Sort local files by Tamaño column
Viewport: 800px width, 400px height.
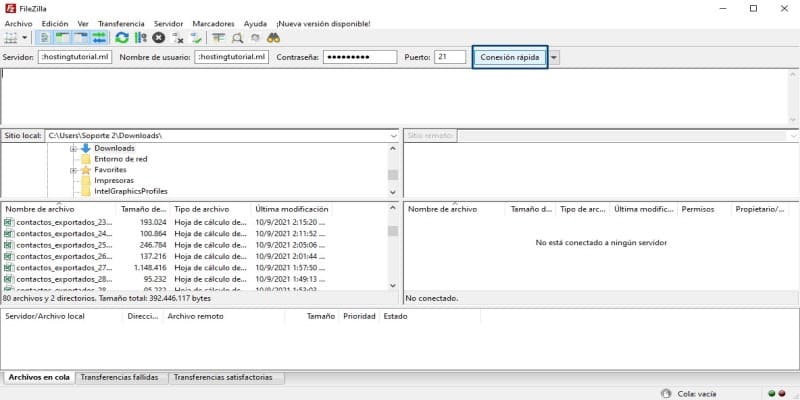pos(143,209)
